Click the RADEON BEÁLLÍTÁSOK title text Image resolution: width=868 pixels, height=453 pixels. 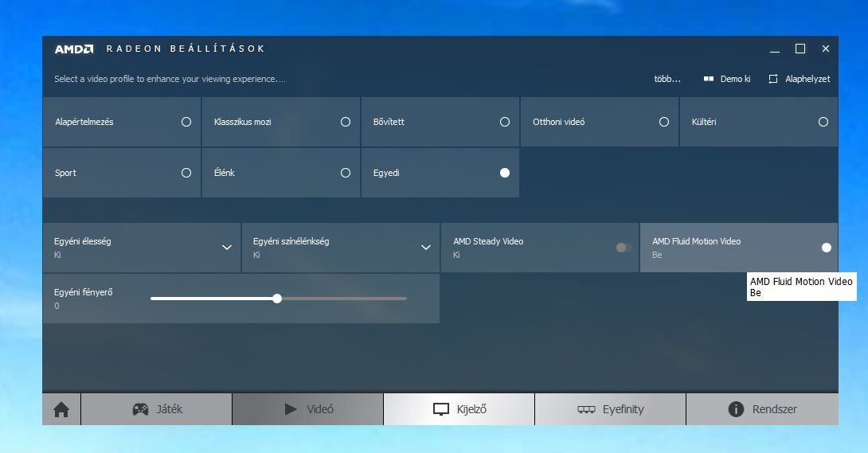(186, 49)
